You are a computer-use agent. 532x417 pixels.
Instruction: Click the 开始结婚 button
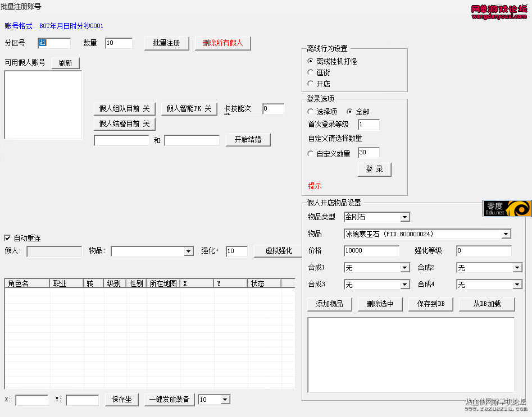tap(248, 140)
